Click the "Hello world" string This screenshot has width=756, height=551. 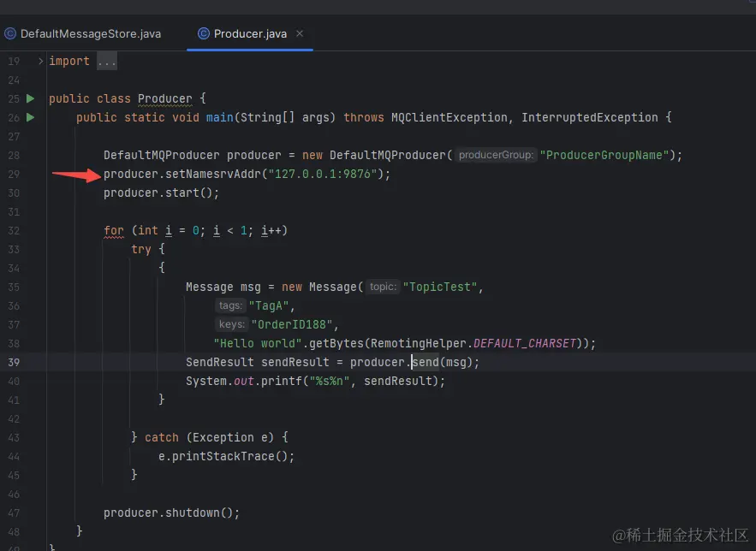click(x=258, y=343)
